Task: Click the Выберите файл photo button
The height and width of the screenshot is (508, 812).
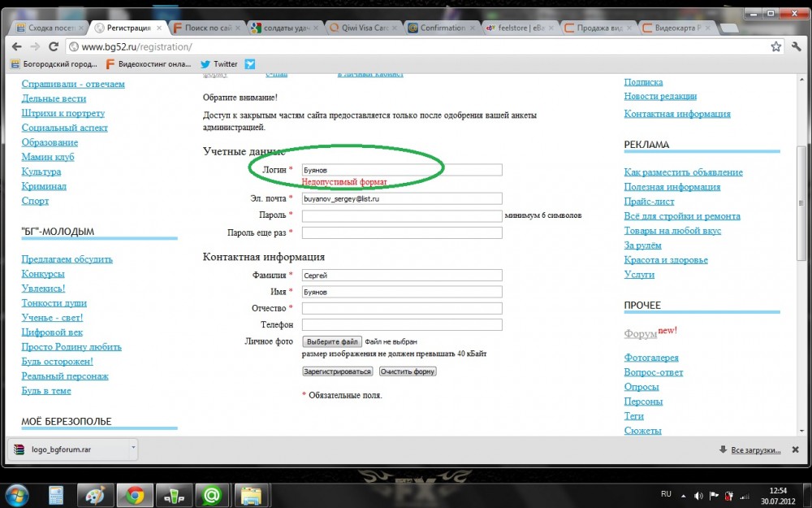Action: click(332, 342)
